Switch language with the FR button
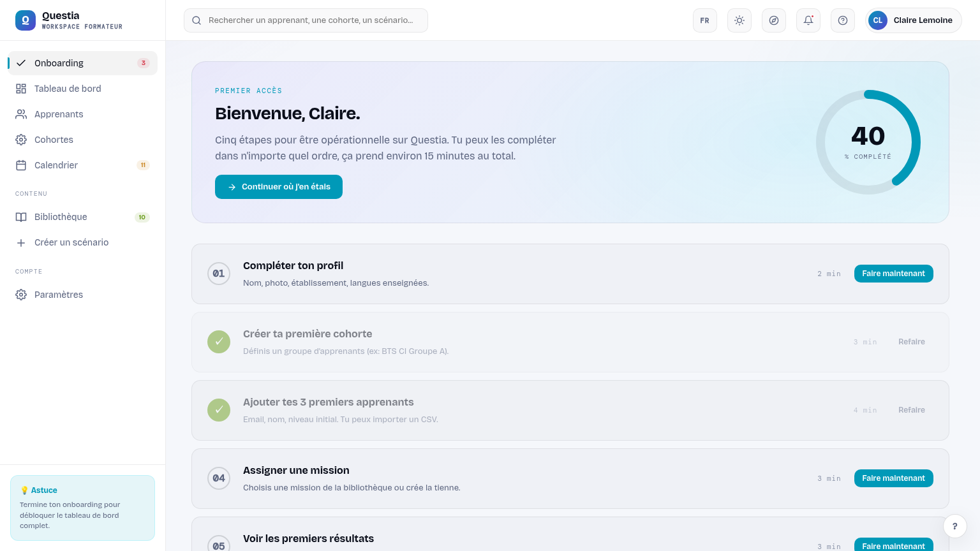This screenshot has height=551, width=980. click(x=705, y=20)
